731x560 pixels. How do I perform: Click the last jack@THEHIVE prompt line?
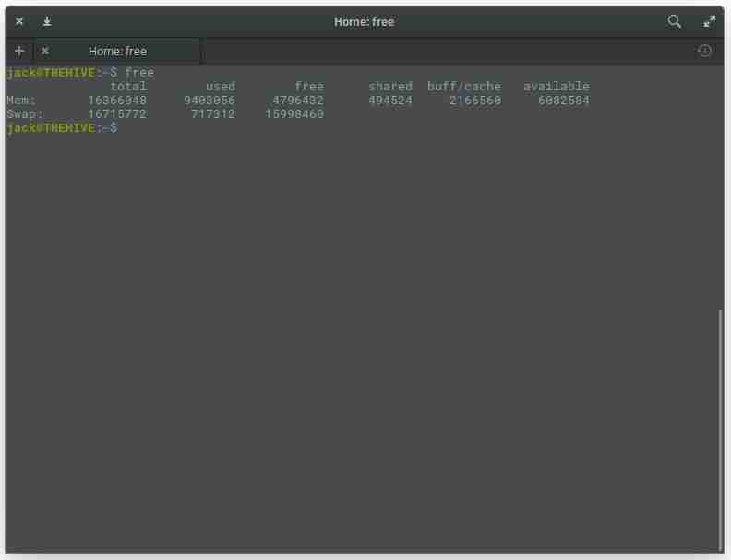pyautogui.click(x=62, y=128)
